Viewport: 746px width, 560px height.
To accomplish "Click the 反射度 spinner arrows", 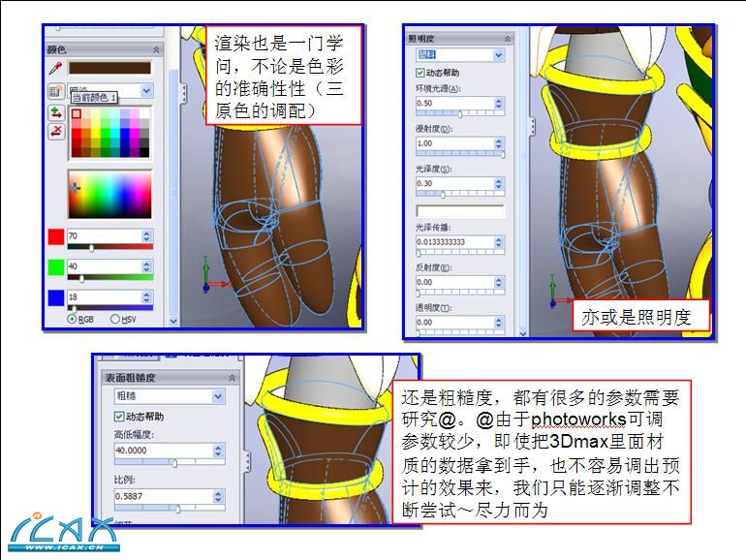I will pos(499,282).
